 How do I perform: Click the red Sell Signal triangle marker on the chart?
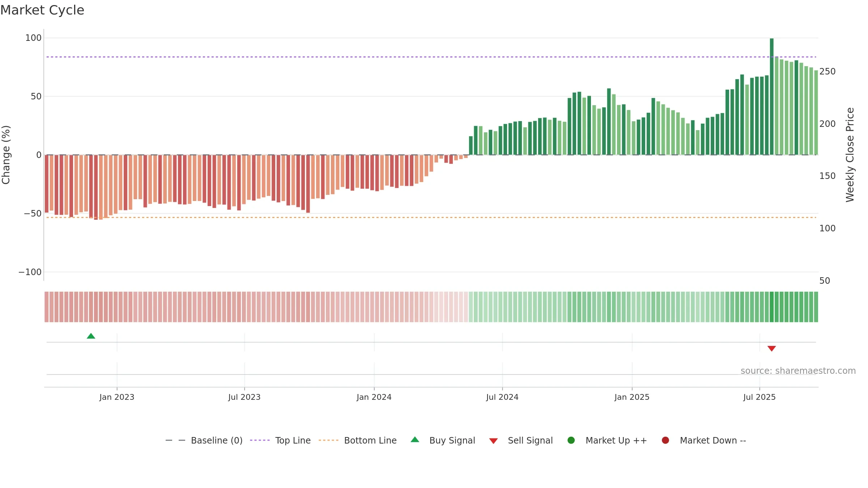tap(771, 348)
